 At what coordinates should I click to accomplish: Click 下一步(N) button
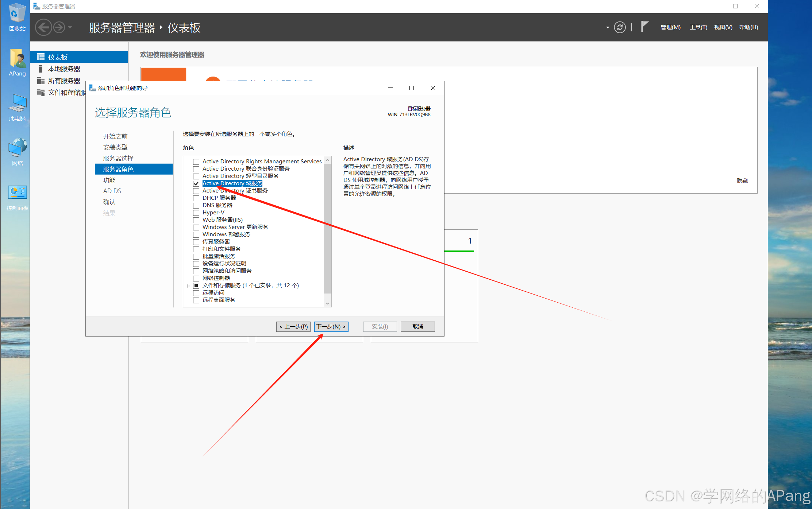[331, 326]
